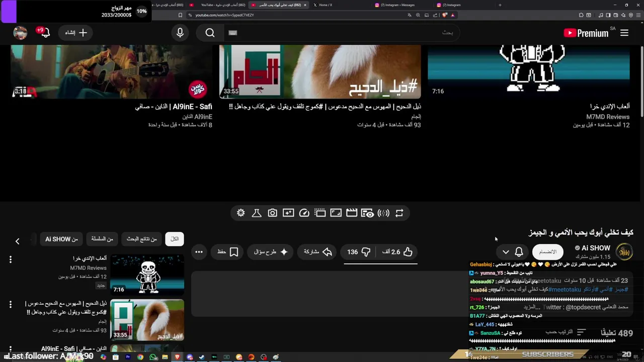Click the dotted-frame pop-up player icon
Image resolution: width=644 pixels, height=362 pixels.
tap(320, 213)
